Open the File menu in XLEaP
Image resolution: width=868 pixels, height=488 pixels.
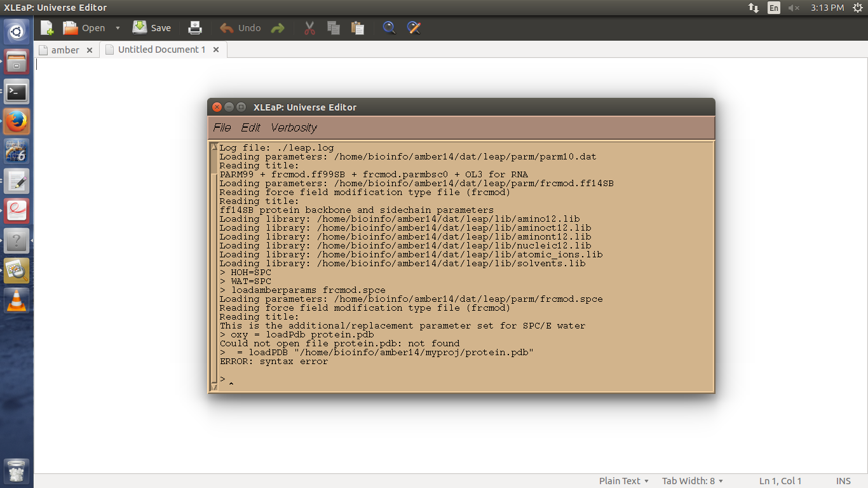pos(222,128)
